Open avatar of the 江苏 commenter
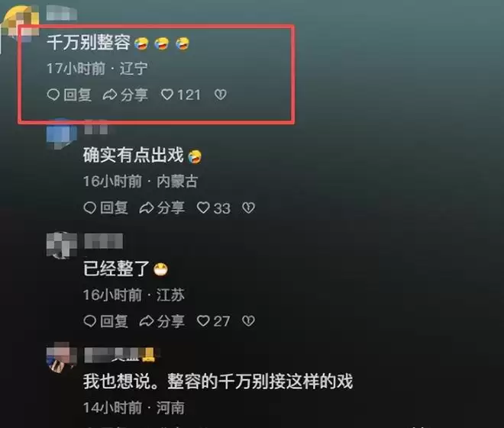504x428 pixels. pos(62,246)
